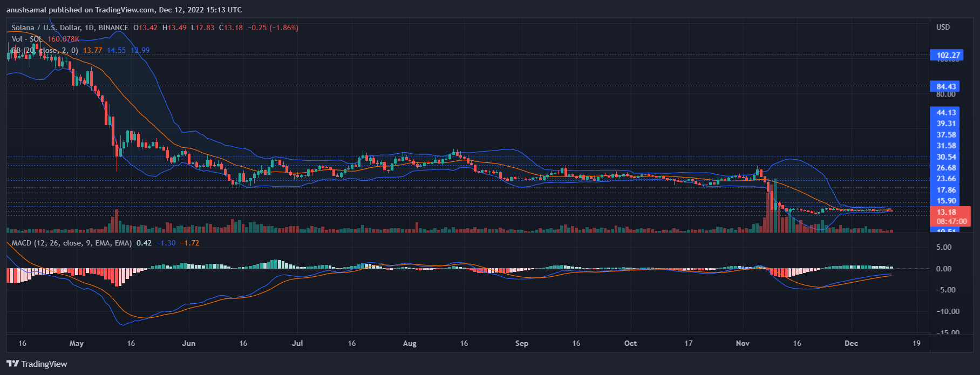Select the Vol · SOL indicator legend
This screenshot has height=375, width=980.
coord(27,39)
